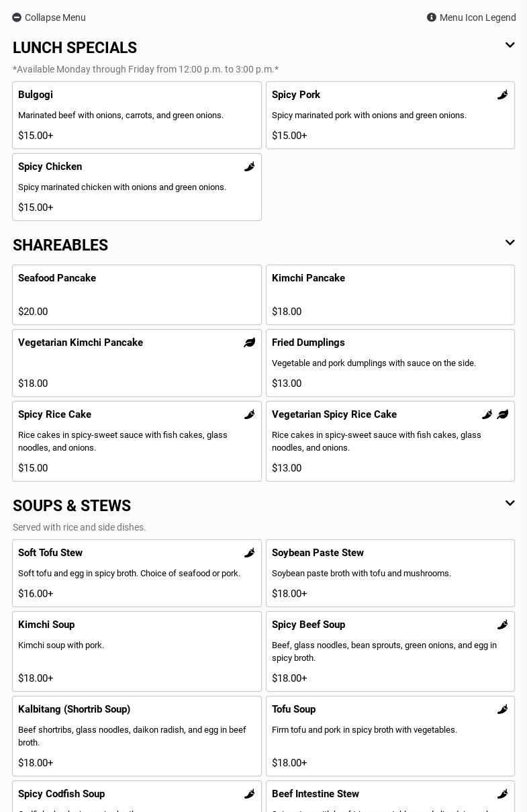Collapse the Soups & Stews section chevron
Screen dimensions: 527x812
[510, 504]
